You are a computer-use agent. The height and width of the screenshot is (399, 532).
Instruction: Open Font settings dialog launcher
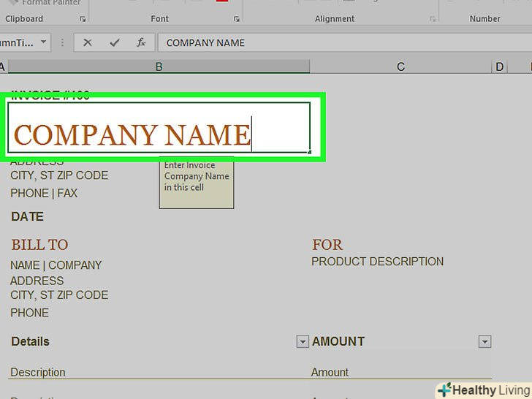pyautogui.click(x=237, y=19)
